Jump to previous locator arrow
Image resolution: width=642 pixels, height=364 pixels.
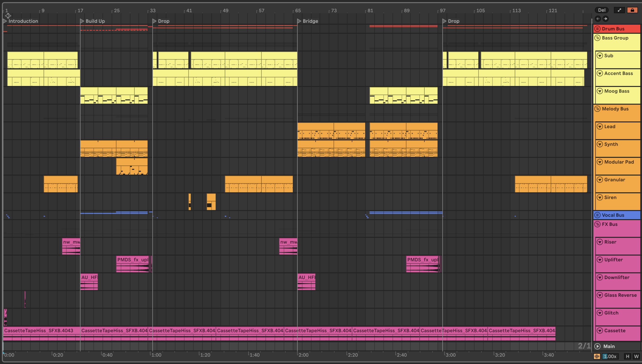[x=598, y=19]
